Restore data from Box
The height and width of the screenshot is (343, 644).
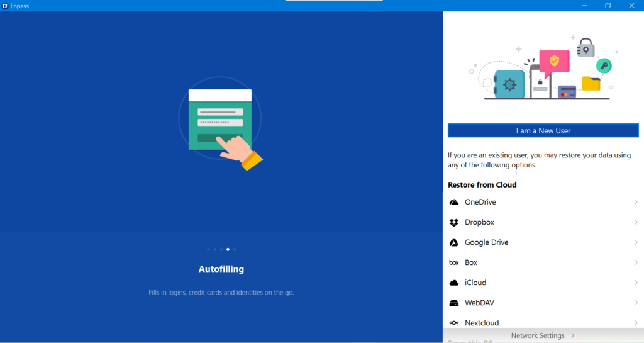(543, 262)
